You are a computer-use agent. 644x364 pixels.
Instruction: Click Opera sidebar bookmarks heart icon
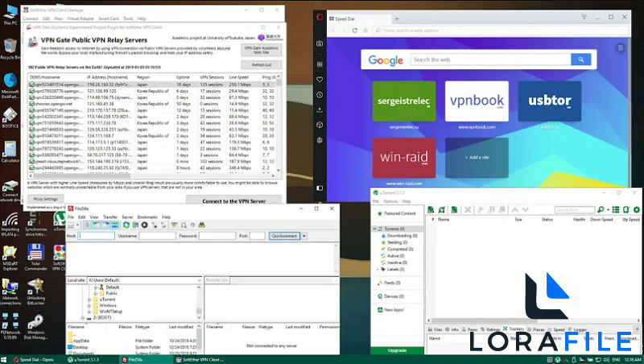point(320,79)
